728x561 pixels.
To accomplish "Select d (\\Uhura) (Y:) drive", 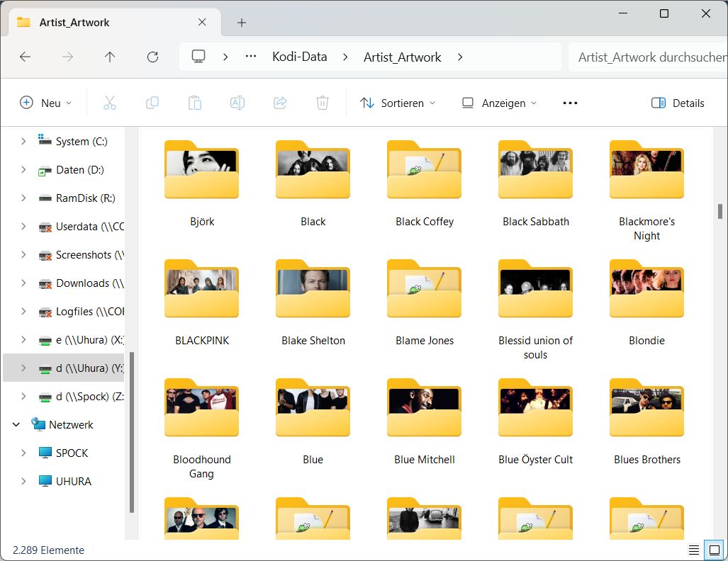I will click(64, 368).
